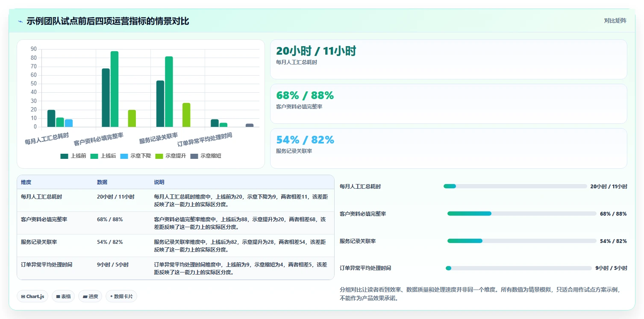Click the 对比矩阵 label at top right

coord(615,21)
